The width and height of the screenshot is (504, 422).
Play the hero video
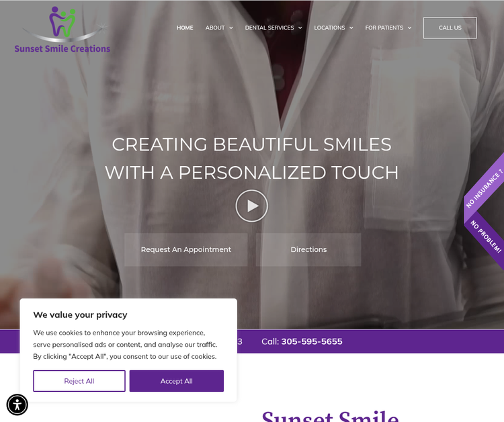[x=252, y=206]
